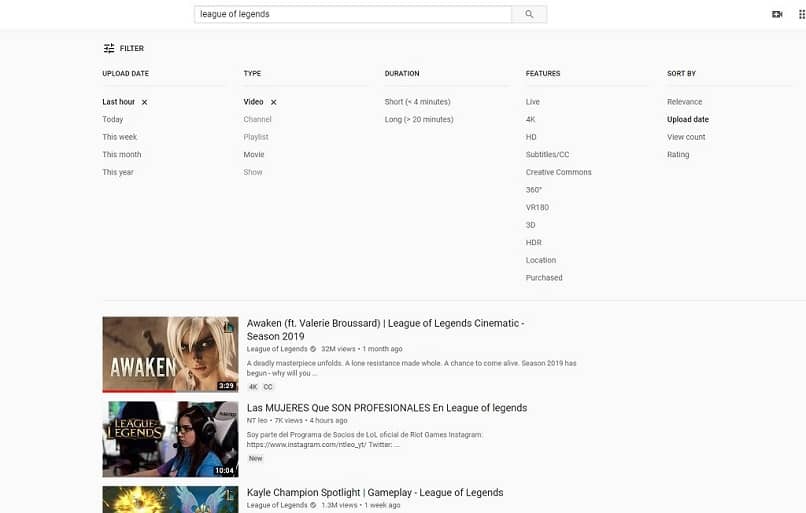The height and width of the screenshot is (513, 806).
Task: Remove the Last hour filter with X
Action: [x=144, y=102]
